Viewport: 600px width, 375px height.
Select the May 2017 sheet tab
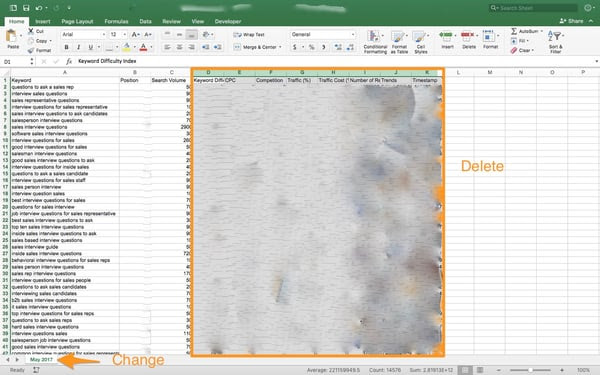tap(41, 360)
